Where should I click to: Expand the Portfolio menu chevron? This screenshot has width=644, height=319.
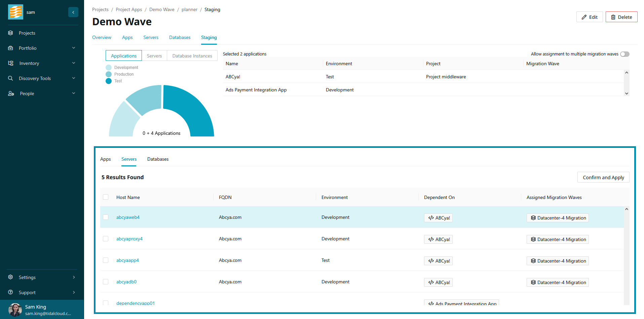click(x=74, y=48)
